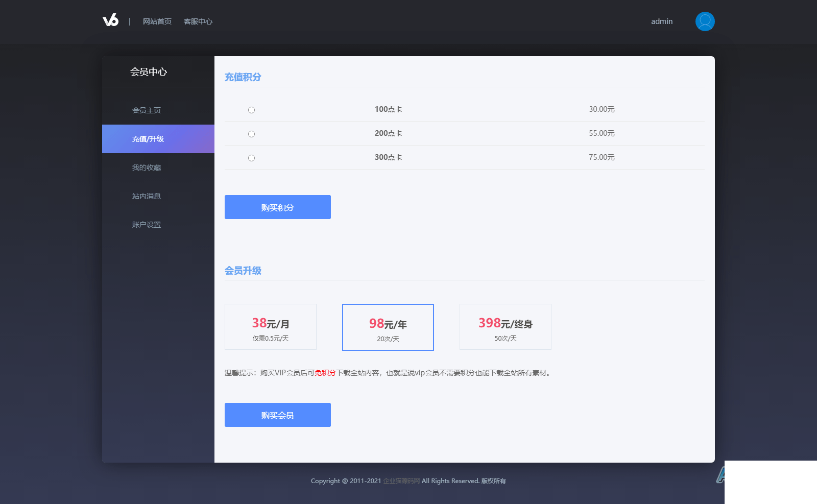Image resolution: width=817 pixels, height=504 pixels.
Task: Click the 购买积分 button
Action: point(277,207)
